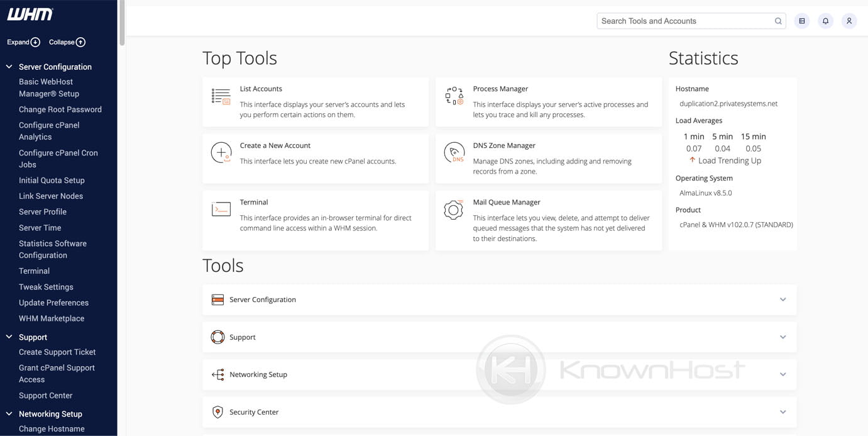Click Collapse all sidebar button
Viewport: 868px width, 436px height.
67,42
